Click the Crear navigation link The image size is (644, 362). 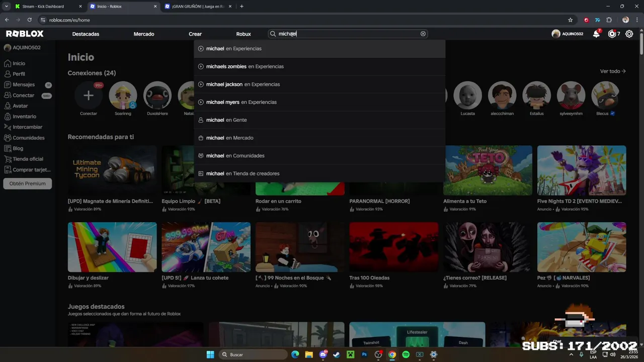pyautogui.click(x=195, y=34)
